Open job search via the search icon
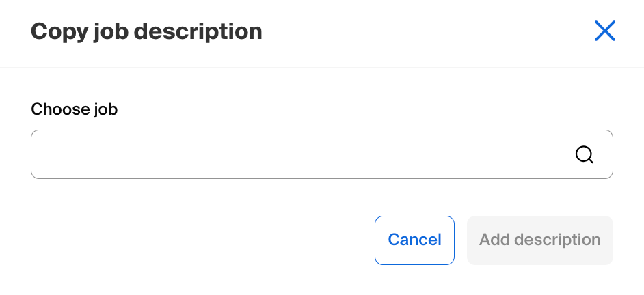The height and width of the screenshot is (295, 644). pos(584,155)
